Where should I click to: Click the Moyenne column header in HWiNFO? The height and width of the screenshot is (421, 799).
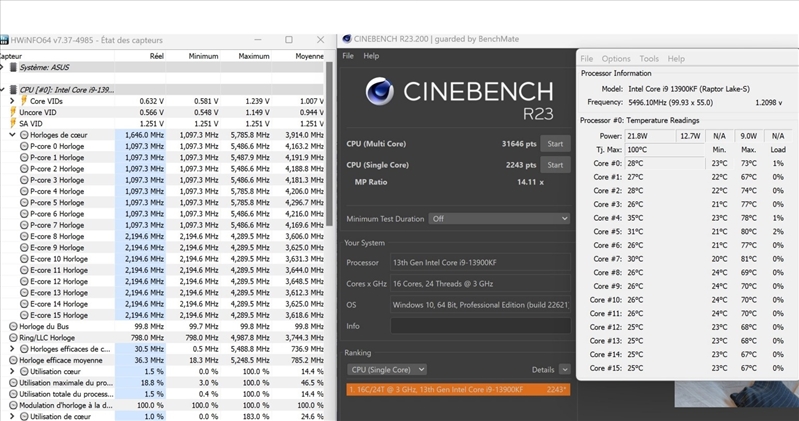click(x=309, y=56)
